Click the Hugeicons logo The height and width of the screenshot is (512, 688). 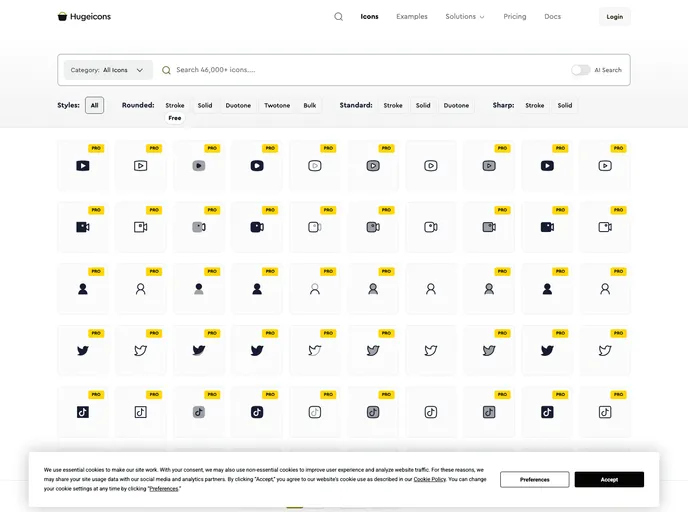85,16
